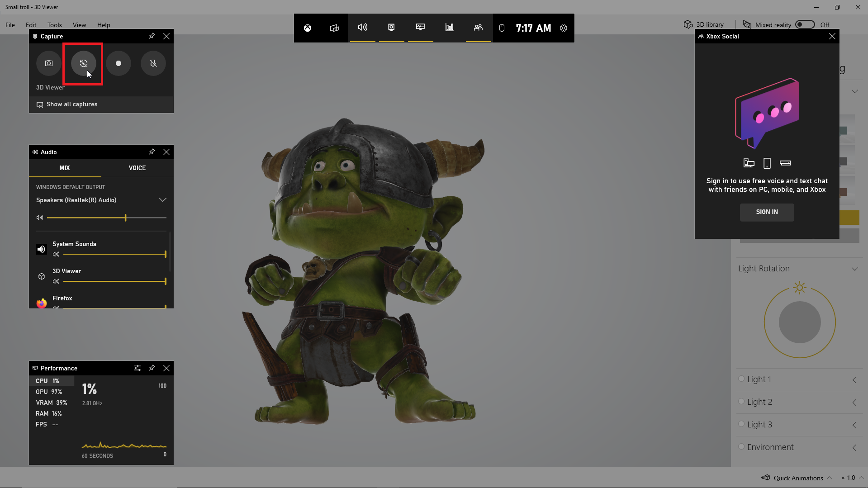Viewport: 868px width, 488px height.
Task: Toggle Light 1 on or off
Action: pyautogui.click(x=741, y=379)
